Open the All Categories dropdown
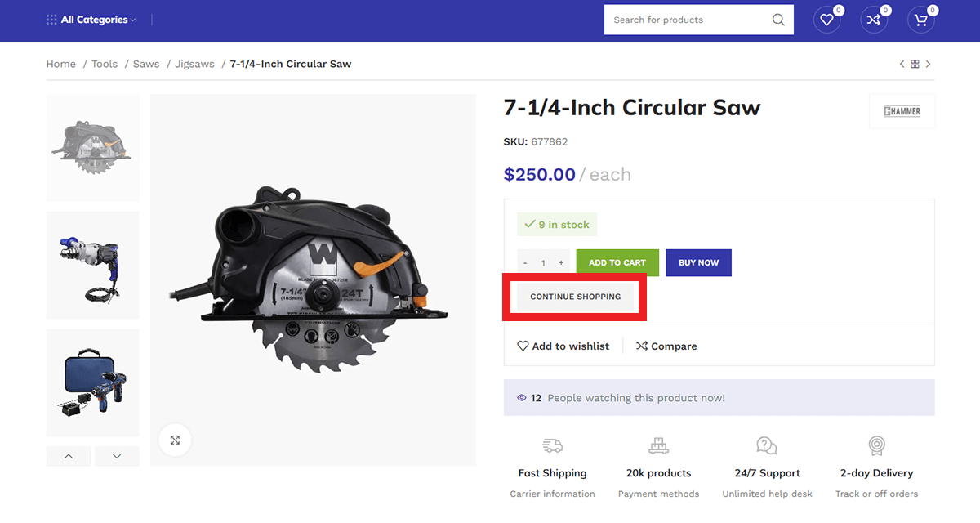Image resolution: width=980 pixels, height=523 pixels. 91,20
